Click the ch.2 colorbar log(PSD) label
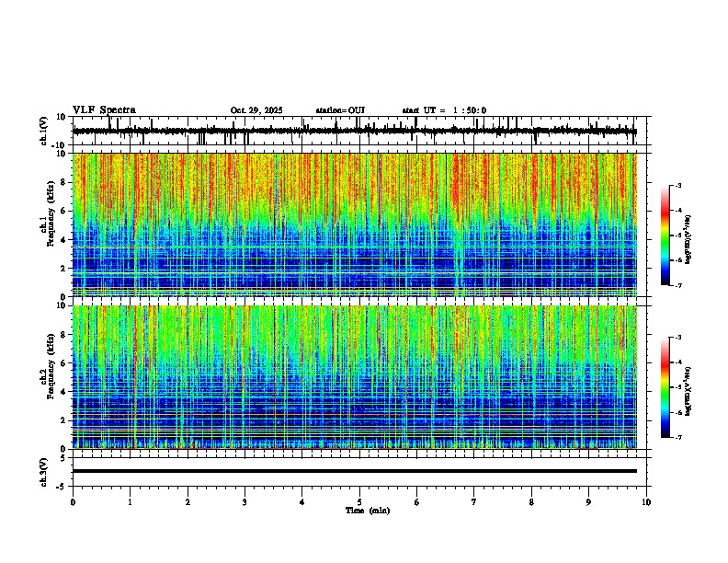 coord(688,391)
